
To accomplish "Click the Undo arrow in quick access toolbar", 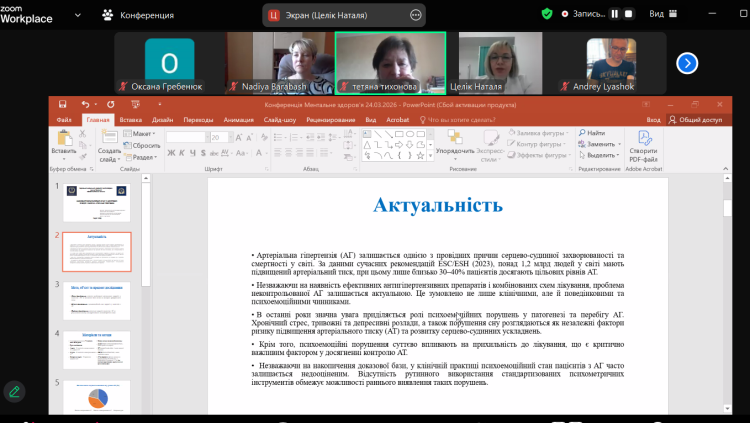I will coord(84,103).
